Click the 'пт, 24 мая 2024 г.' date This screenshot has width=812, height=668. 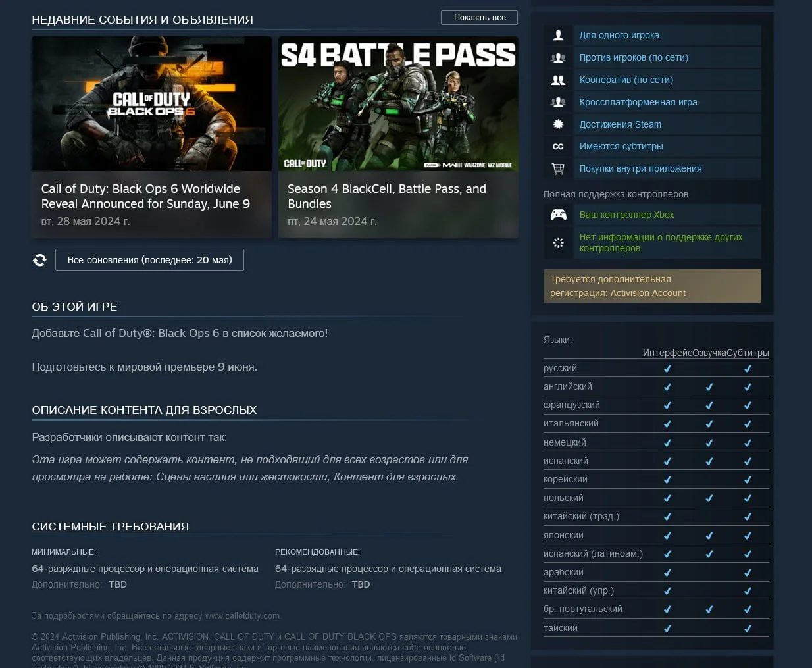[x=332, y=222]
